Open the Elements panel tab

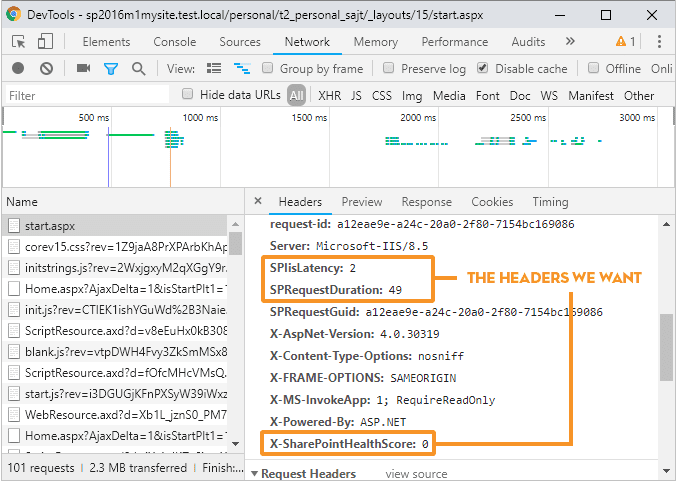(106, 42)
